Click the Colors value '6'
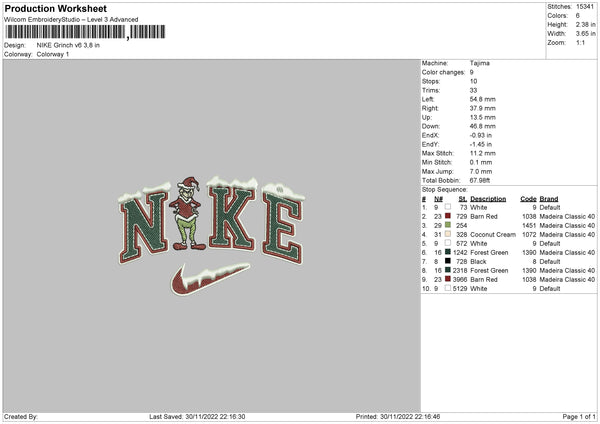The image size is (600, 424). tap(577, 16)
